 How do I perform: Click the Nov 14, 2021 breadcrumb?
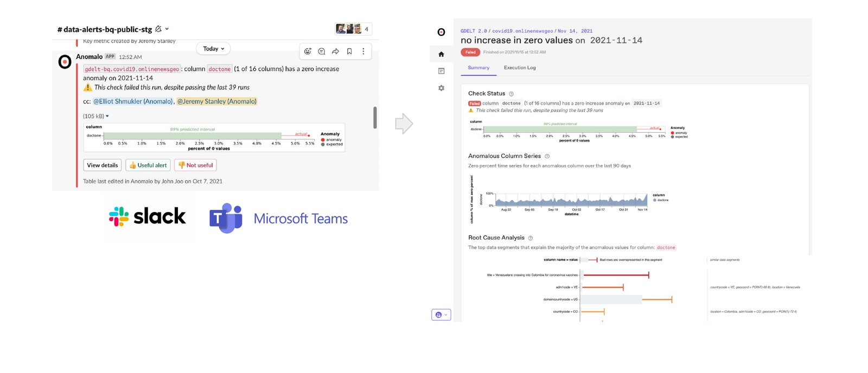click(575, 31)
